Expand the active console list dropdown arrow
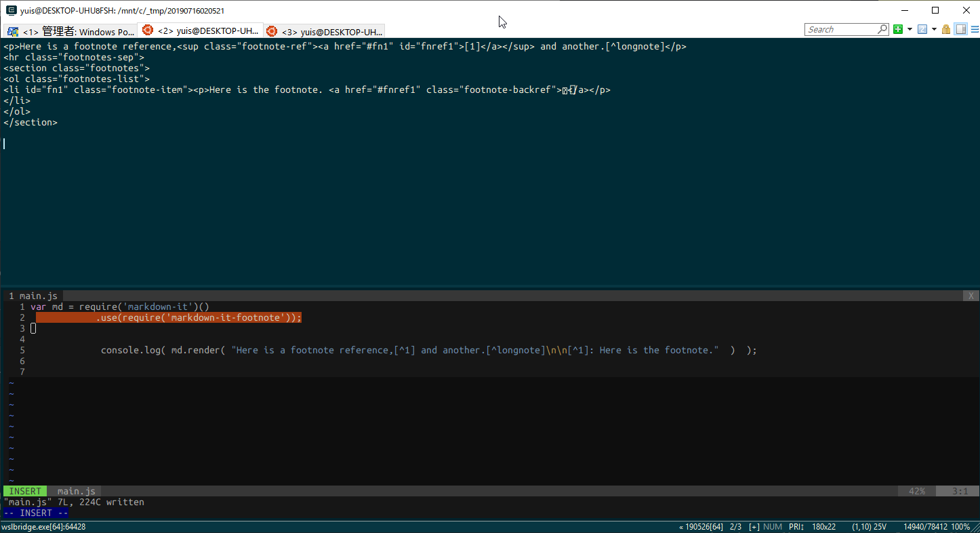This screenshot has height=533, width=980. point(934,29)
